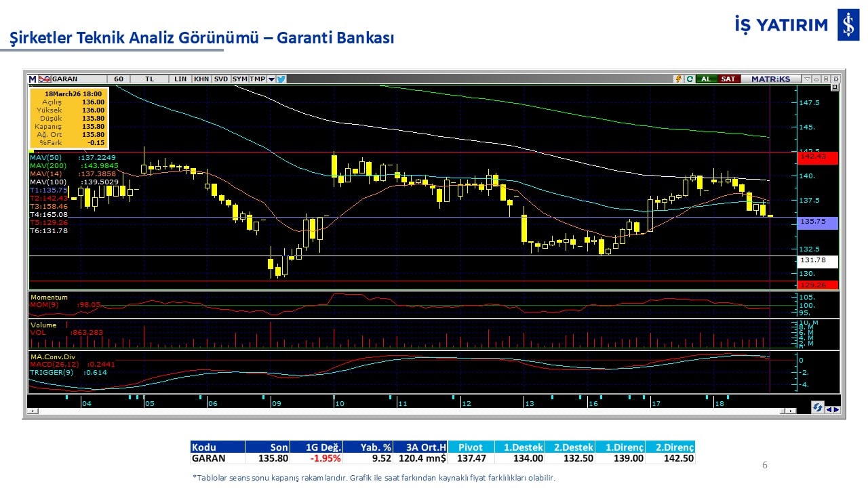Click the blue sync icon at bottom right
868x488 pixels.
click(x=818, y=408)
